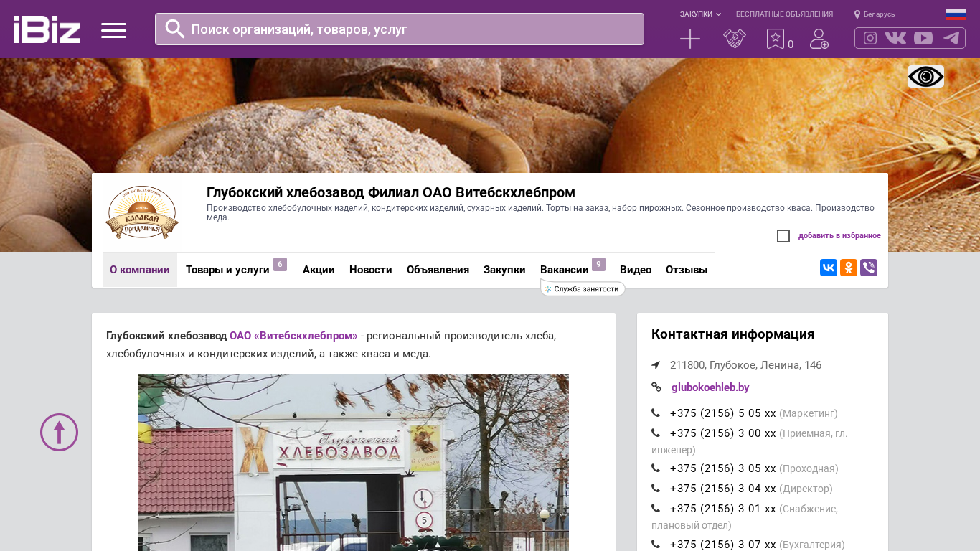
Task: Click the address 211800, Глубокое, Ленина, 146
Action: pyautogui.click(x=746, y=365)
